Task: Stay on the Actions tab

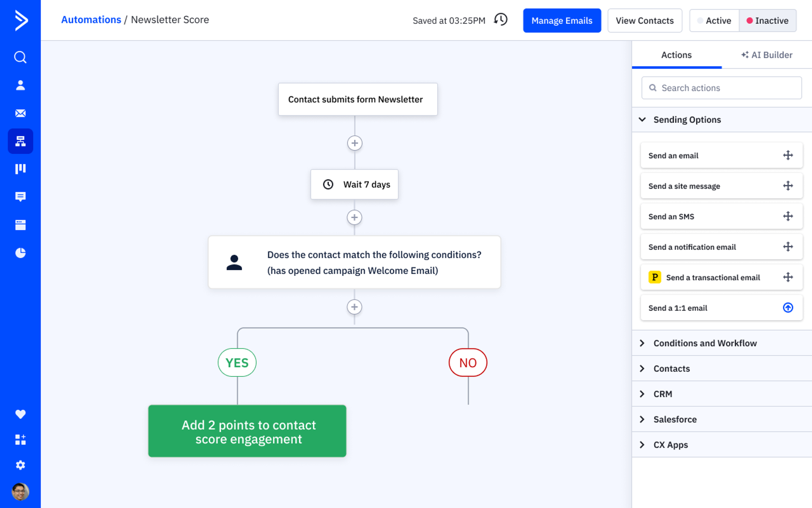Action: pyautogui.click(x=676, y=55)
